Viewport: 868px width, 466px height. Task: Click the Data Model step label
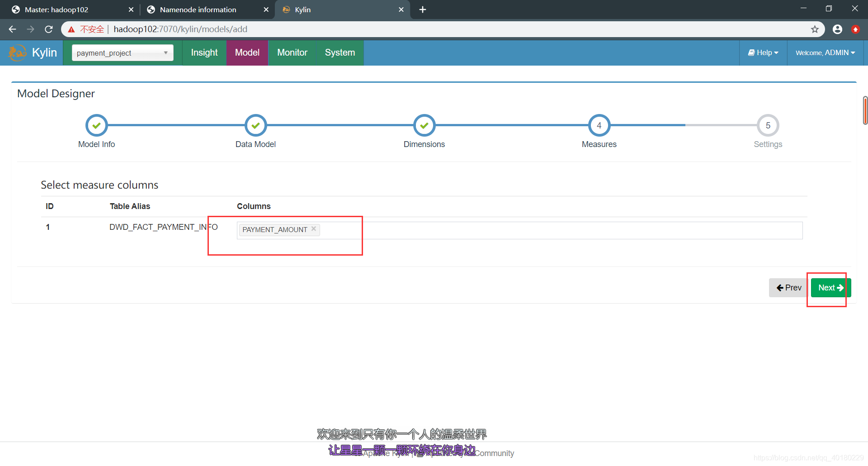(255, 144)
